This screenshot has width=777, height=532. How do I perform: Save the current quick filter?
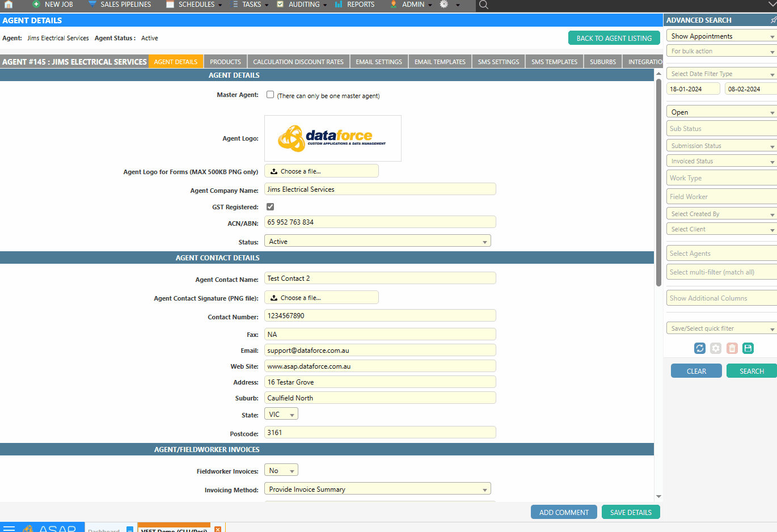tap(748, 348)
